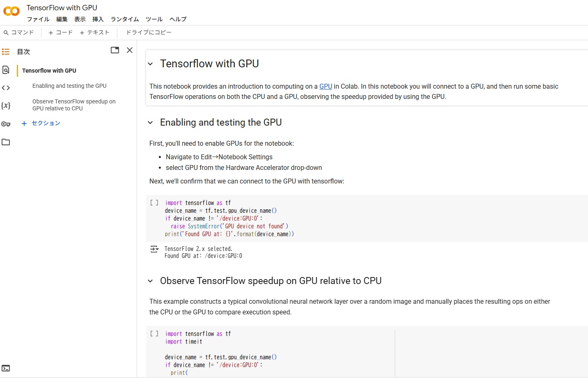
Task: Open the 挿入 menu
Action: coord(98,19)
